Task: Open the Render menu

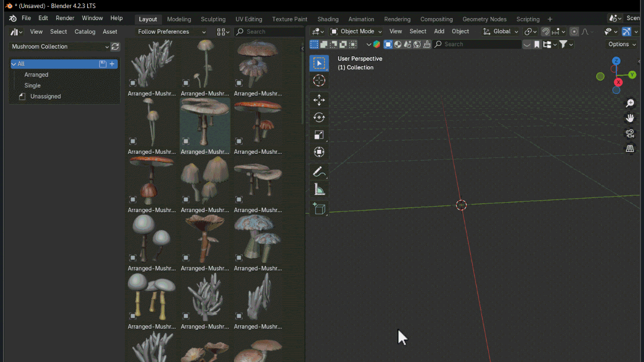Action: (65, 18)
